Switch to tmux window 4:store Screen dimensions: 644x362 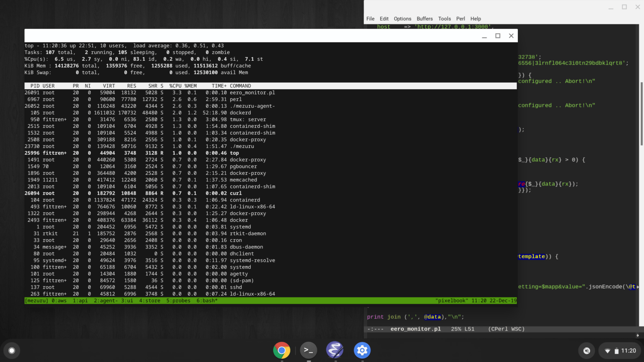point(150,300)
